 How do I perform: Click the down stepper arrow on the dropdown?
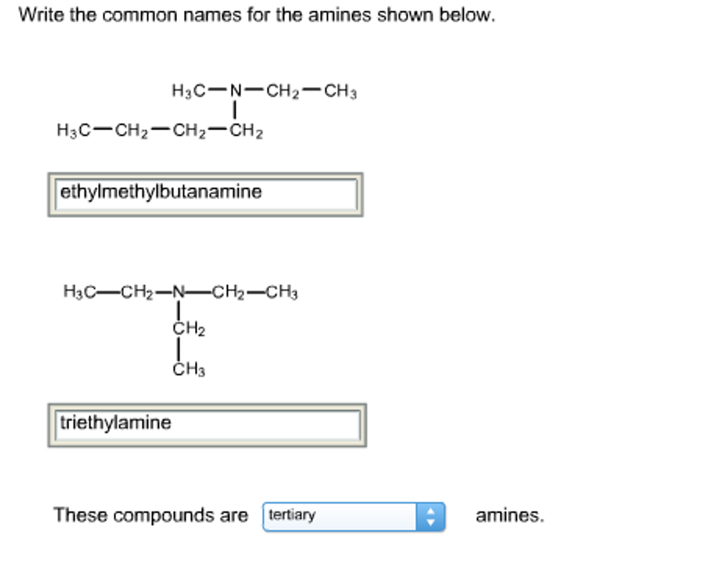pos(431,520)
